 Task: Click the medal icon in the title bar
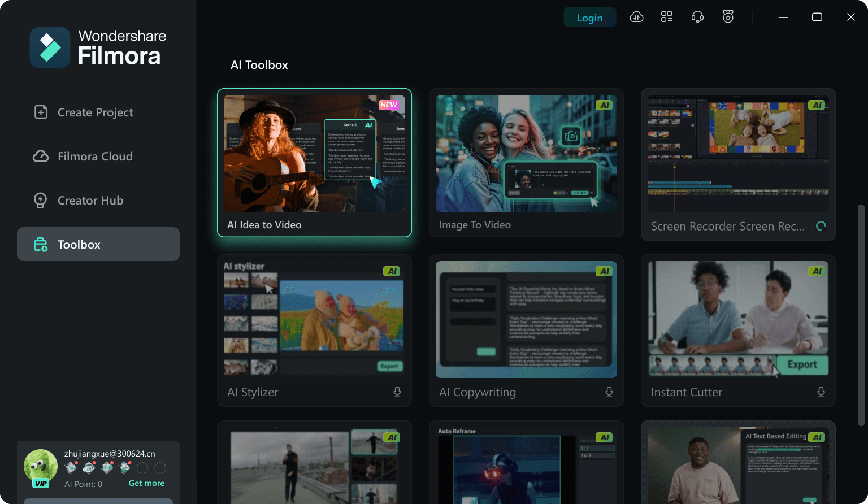pos(728,17)
